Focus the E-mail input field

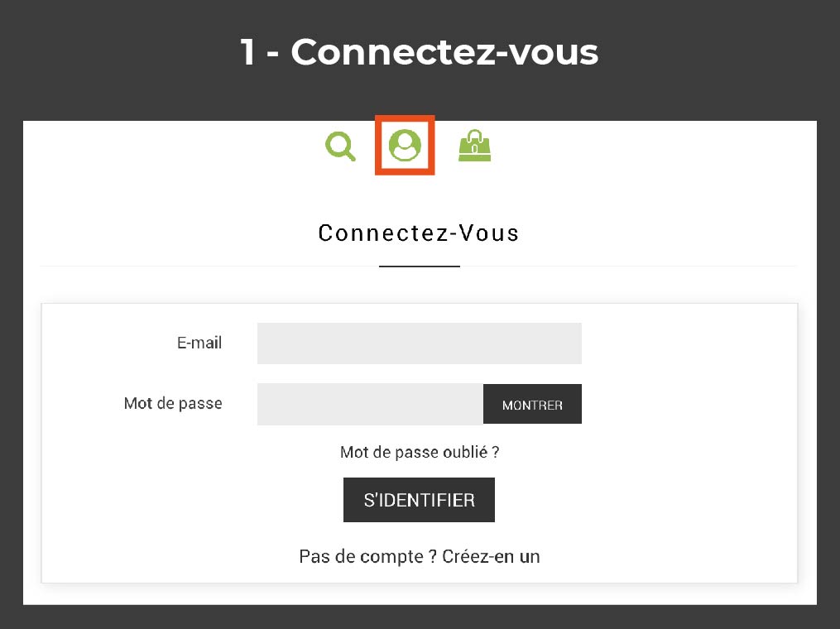click(420, 343)
